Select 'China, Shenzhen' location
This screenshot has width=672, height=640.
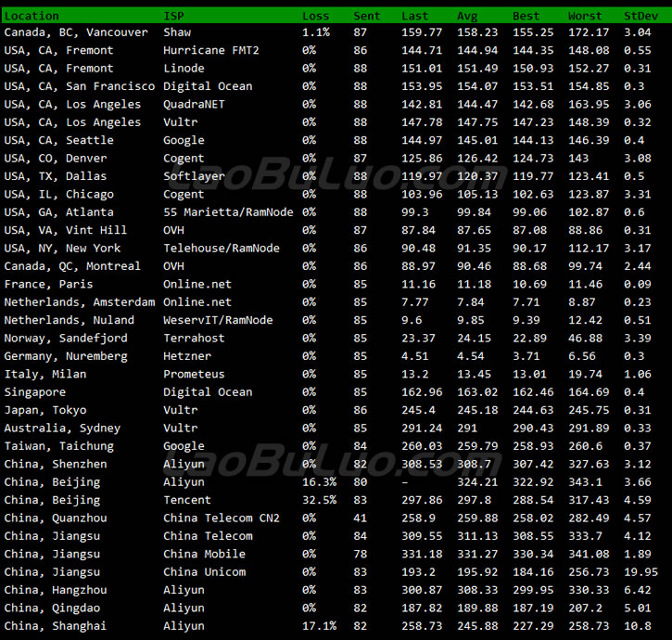pyautogui.click(x=56, y=465)
